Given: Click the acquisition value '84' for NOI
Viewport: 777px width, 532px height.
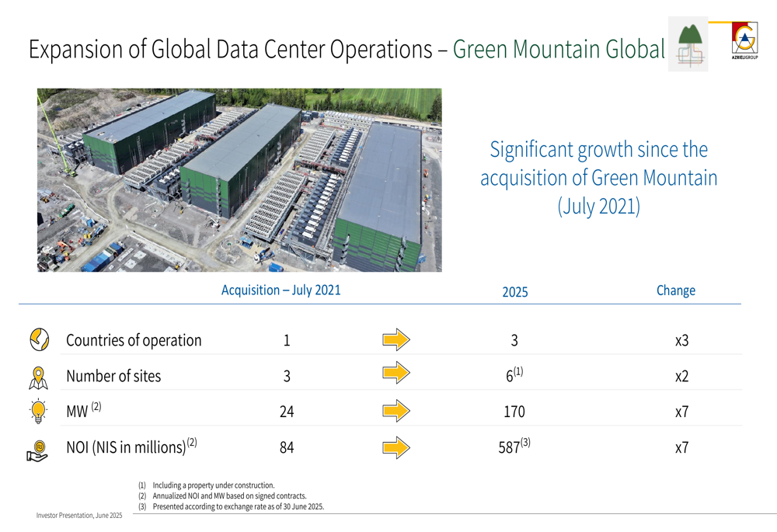Looking at the screenshot, I should point(287,448).
